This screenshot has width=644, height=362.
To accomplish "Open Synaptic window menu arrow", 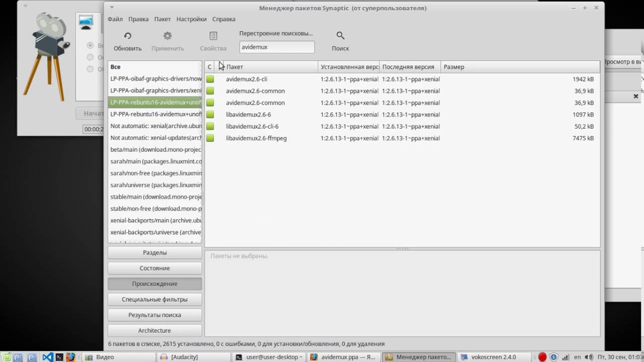I will [112, 8].
